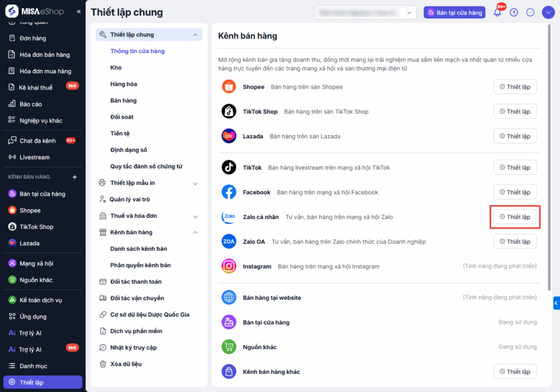Image resolution: width=560 pixels, height=392 pixels.
Task: Click the Nguồn khác cart icon in channel list
Action: [229, 347]
